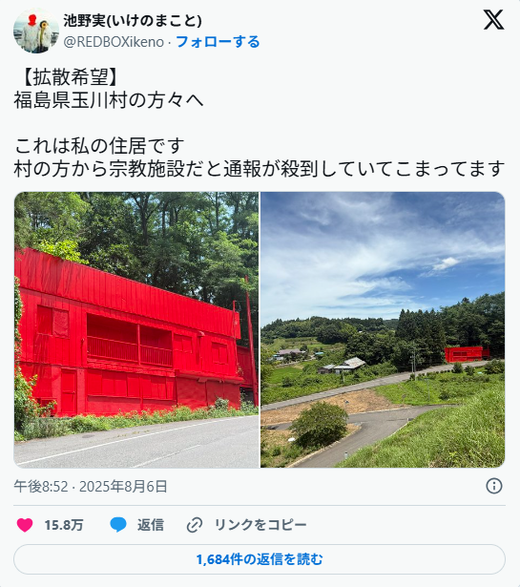Open the timestamp 午後8:52 · 2025年8月6日

pyautogui.click(x=90, y=486)
